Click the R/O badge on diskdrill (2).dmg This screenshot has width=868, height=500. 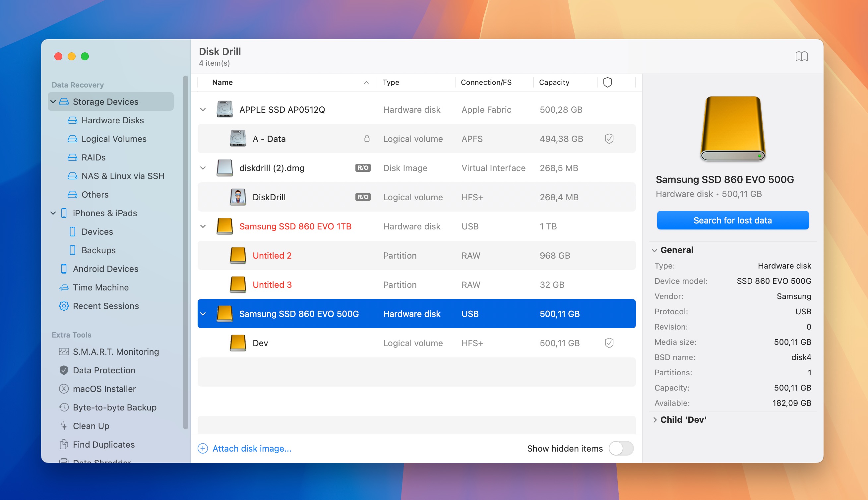click(363, 168)
